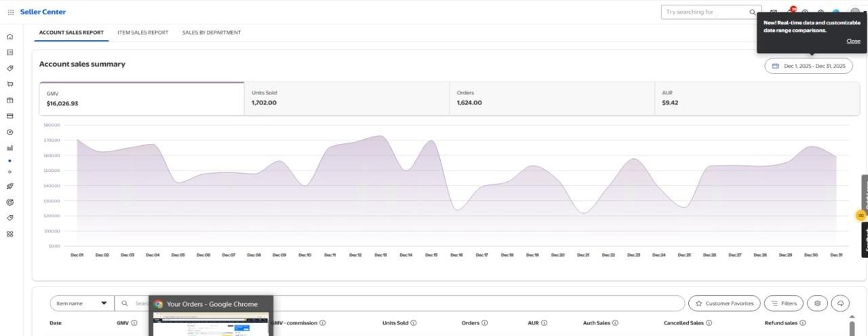868x336 pixels.
Task: Select the Units Sold metric card
Action: click(347, 99)
